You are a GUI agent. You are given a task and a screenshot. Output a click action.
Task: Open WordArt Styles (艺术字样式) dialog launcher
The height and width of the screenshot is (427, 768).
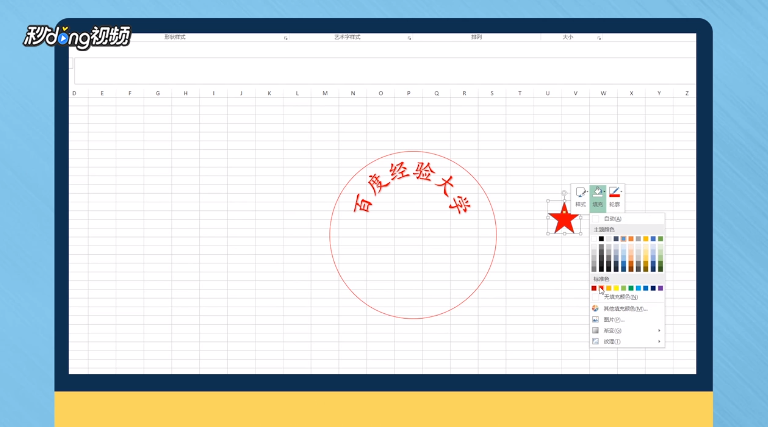(409, 38)
